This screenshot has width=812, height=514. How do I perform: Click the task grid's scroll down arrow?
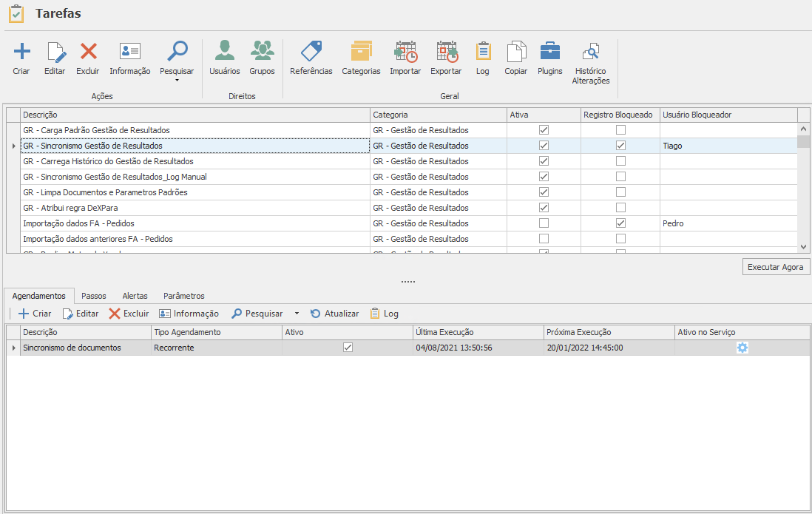pos(803,247)
